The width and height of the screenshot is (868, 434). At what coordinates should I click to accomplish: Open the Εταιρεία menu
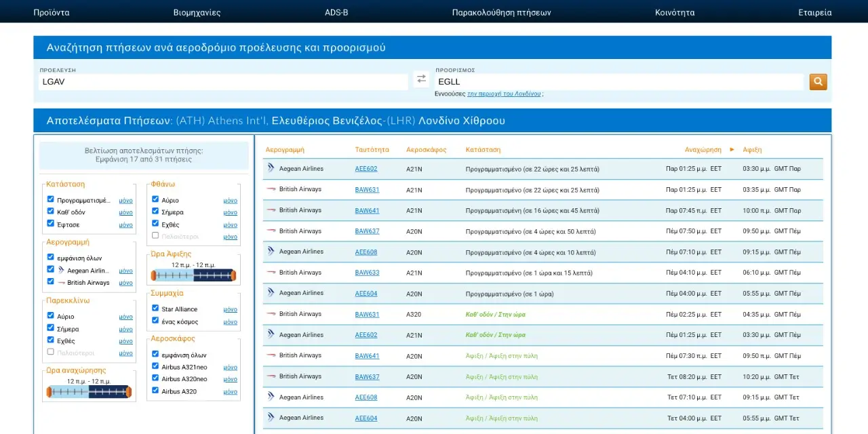point(815,12)
